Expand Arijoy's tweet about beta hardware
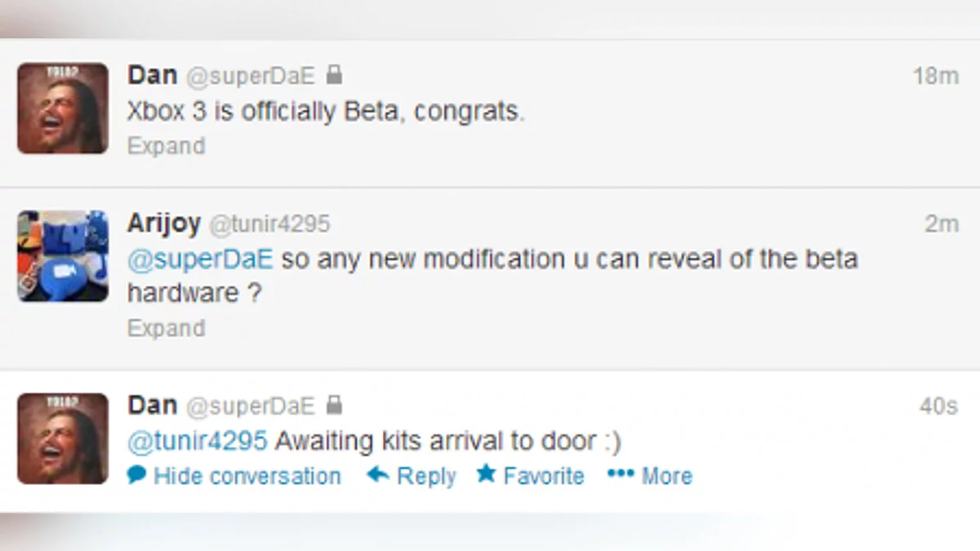The width and height of the screenshot is (980, 551). click(x=166, y=328)
